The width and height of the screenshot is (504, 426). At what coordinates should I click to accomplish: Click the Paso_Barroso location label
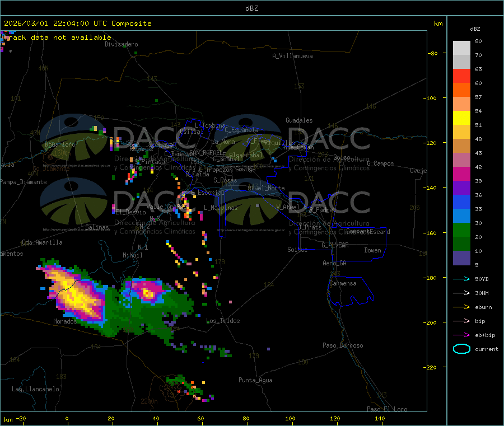pos(343,345)
